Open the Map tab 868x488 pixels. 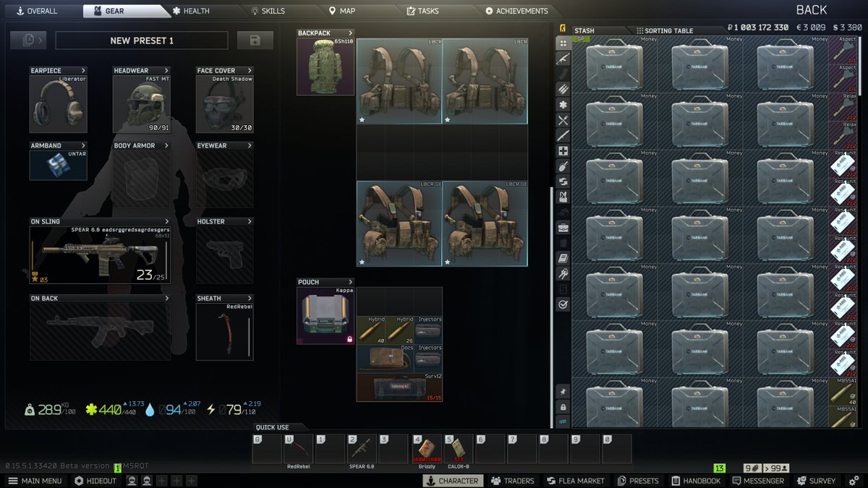coord(342,11)
